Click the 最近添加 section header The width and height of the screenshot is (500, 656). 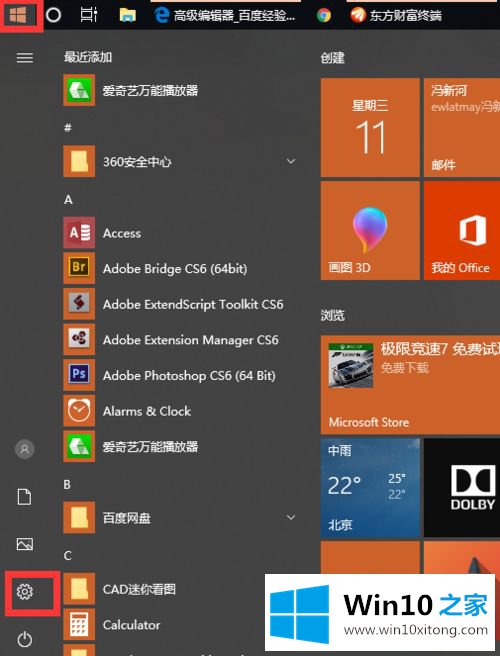88,57
